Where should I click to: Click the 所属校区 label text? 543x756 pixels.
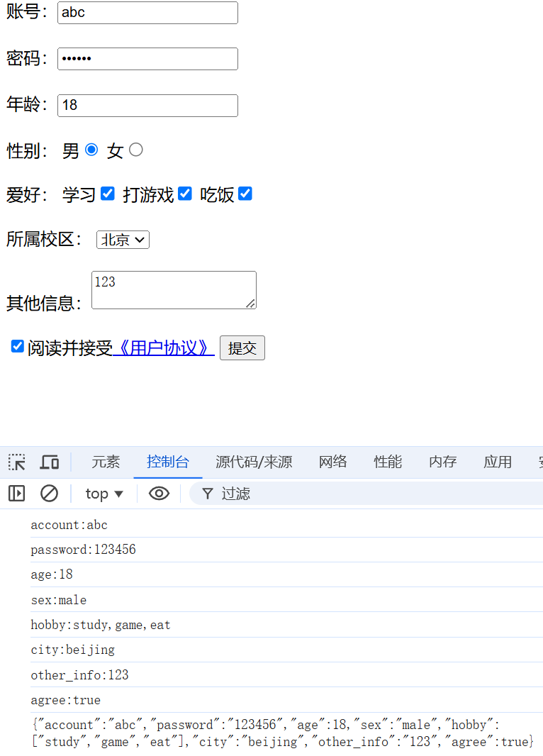[44, 239]
